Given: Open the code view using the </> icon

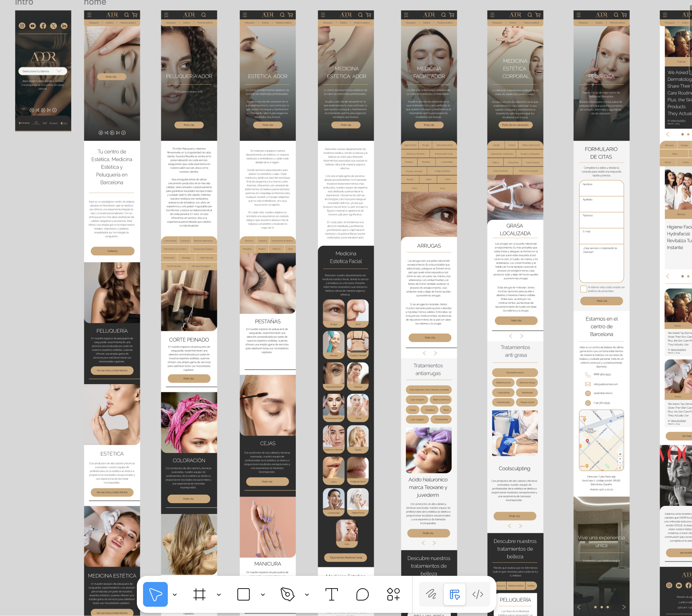Looking at the screenshot, I should pos(479,594).
